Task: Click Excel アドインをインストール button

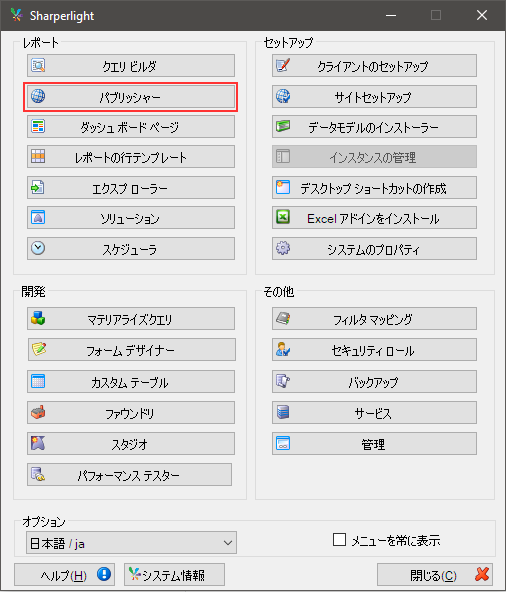Action: tap(374, 217)
